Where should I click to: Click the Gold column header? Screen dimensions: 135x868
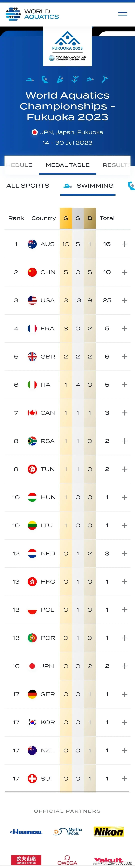coord(66,218)
